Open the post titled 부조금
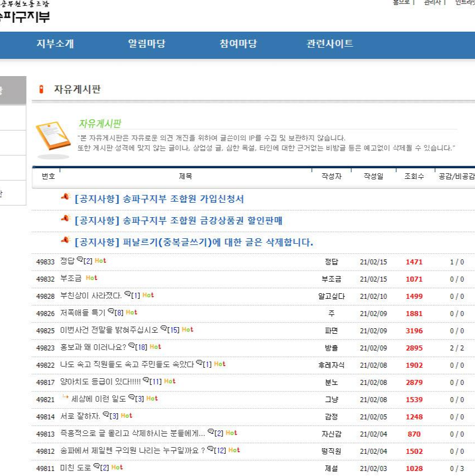This screenshot has width=475, height=476. (x=70, y=278)
